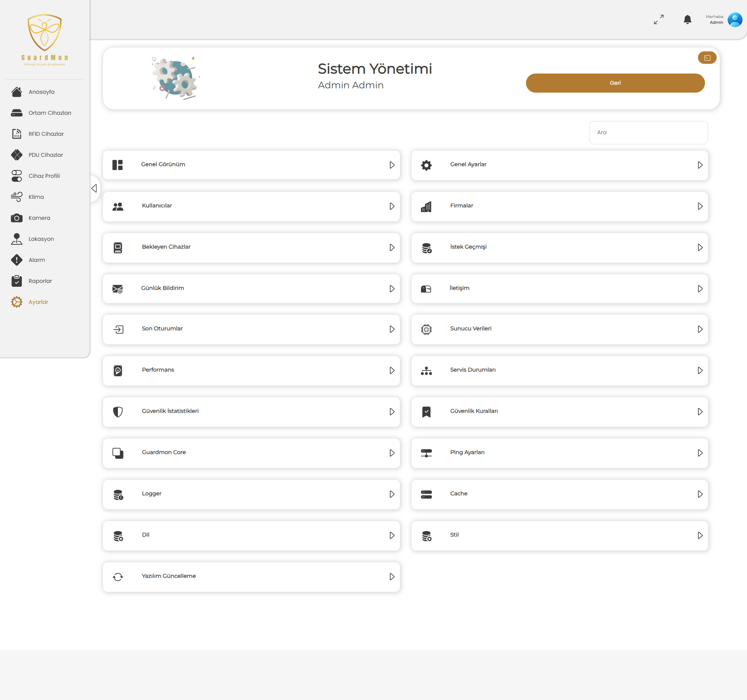Click the Geri button
The height and width of the screenshot is (700, 747).
[615, 83]
